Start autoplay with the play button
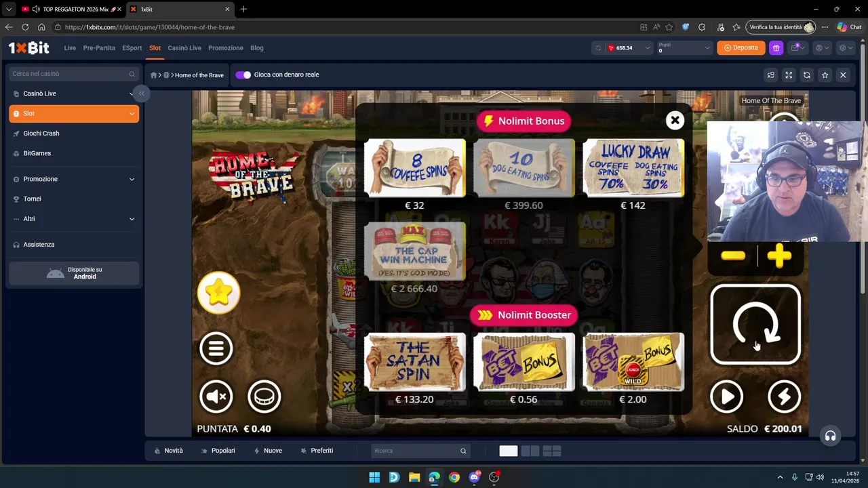The height and width of the screenshot is (488, 868). [727, 396]
